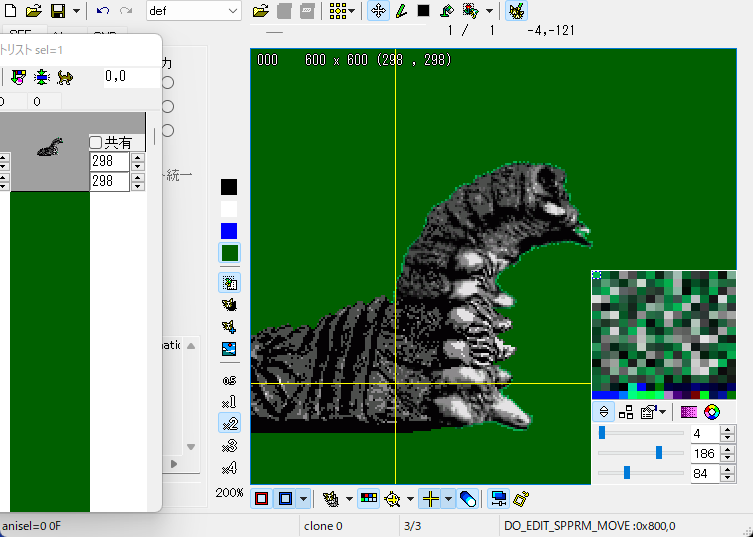
Task: Decrease the value 84 with down stepper
Action: (x=728, y=477)
